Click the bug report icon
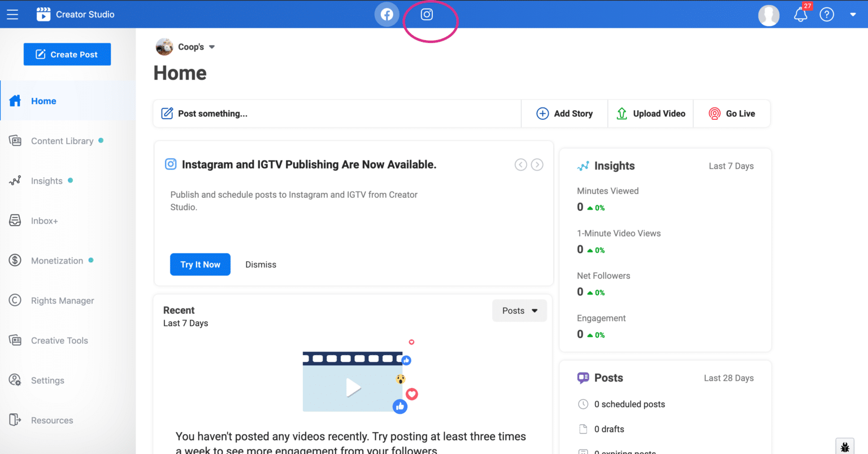868x454 pixels. 844,447
